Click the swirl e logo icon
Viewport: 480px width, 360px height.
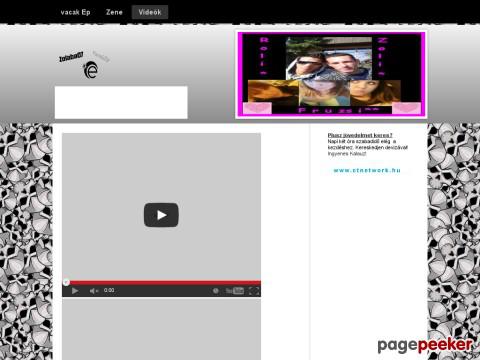point(90,70)
